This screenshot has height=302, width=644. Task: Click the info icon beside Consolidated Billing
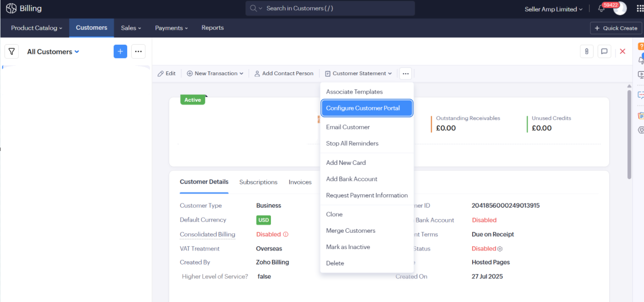click(x=286, y=234)
